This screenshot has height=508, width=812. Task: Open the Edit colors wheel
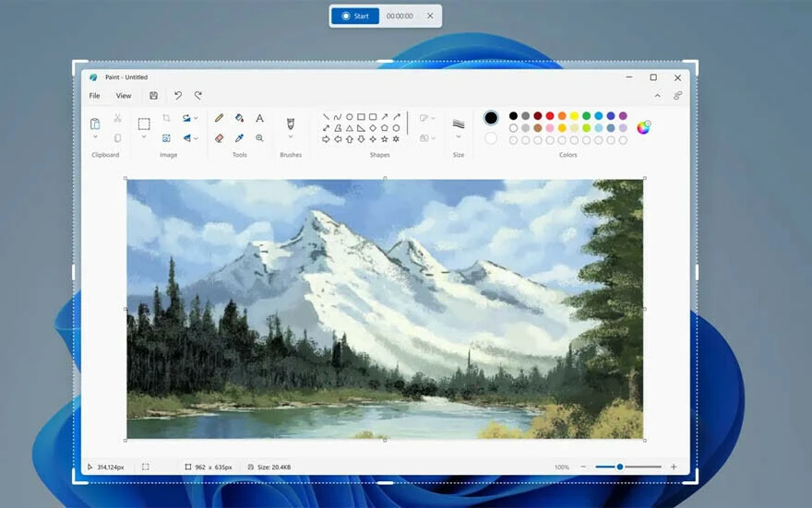[643, 127]
